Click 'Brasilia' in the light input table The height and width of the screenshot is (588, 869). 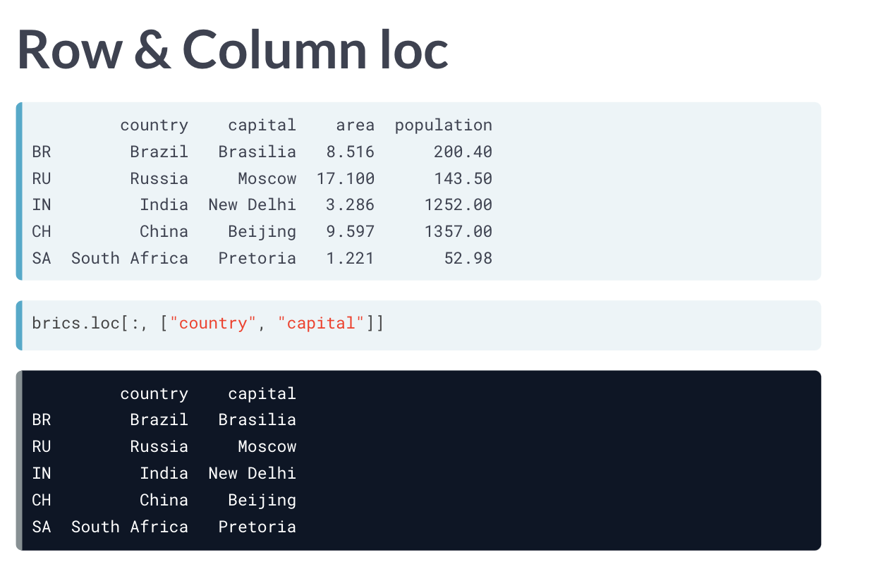pyautogui.click(x=257, y=152)
